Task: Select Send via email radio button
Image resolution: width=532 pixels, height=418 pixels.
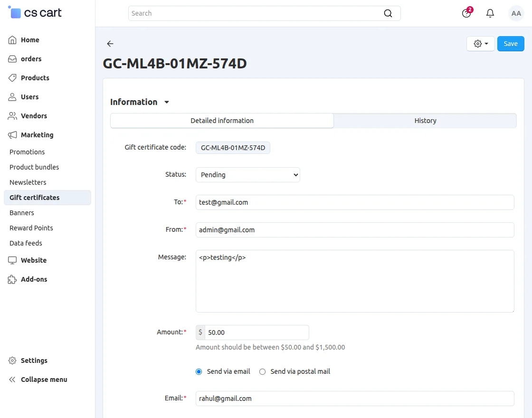Action: [x=199, y=372]
